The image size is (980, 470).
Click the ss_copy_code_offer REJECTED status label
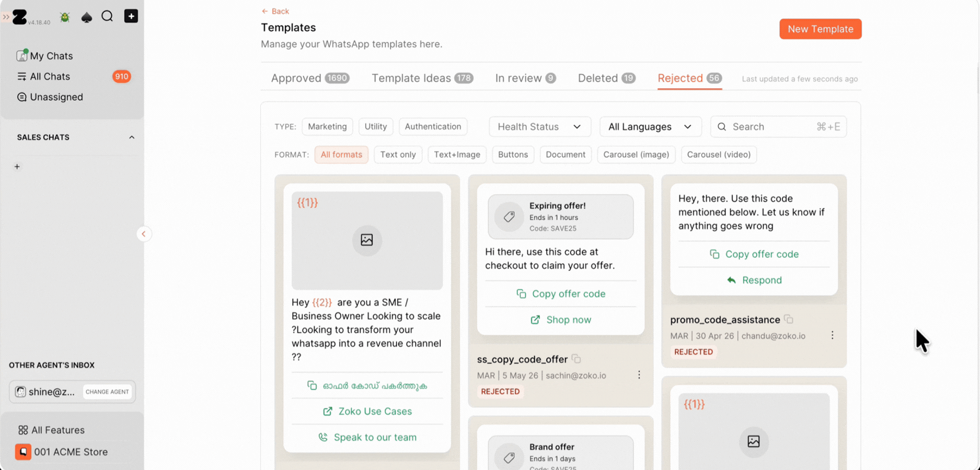point(500,392)
